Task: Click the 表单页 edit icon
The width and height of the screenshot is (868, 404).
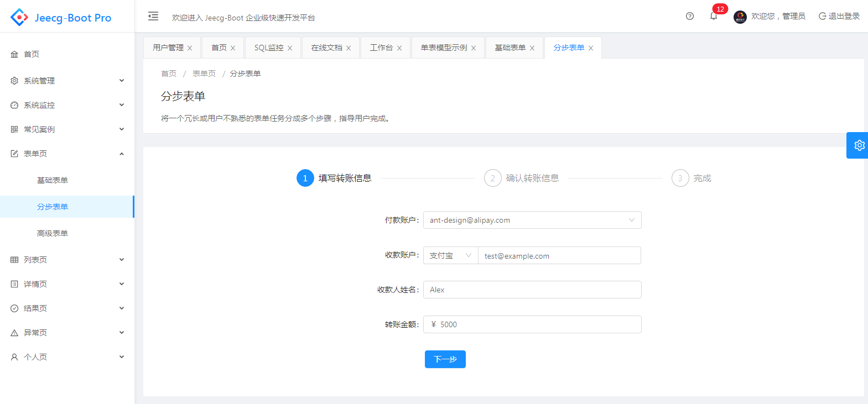Action: 14,154
